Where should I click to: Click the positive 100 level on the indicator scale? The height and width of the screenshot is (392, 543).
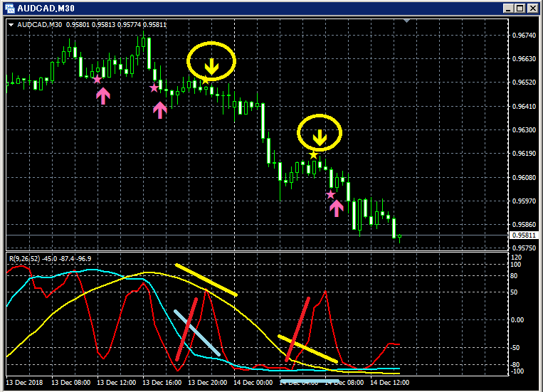coord(516,265)
